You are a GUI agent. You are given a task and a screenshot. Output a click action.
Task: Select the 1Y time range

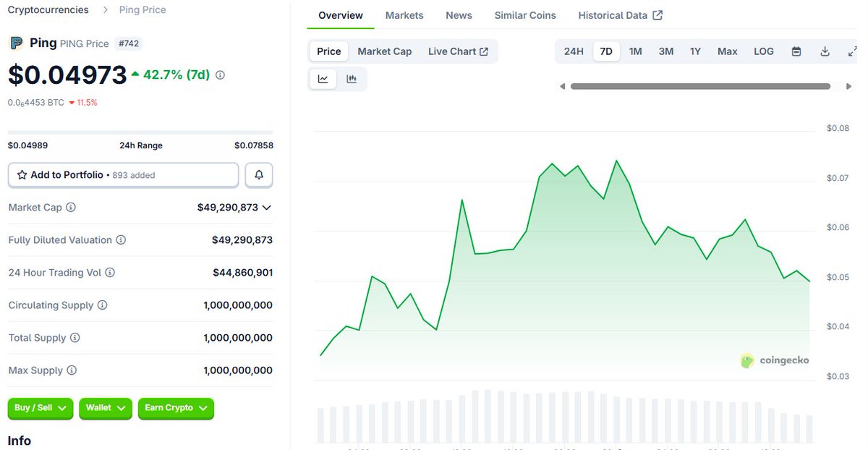pos(695,51)
